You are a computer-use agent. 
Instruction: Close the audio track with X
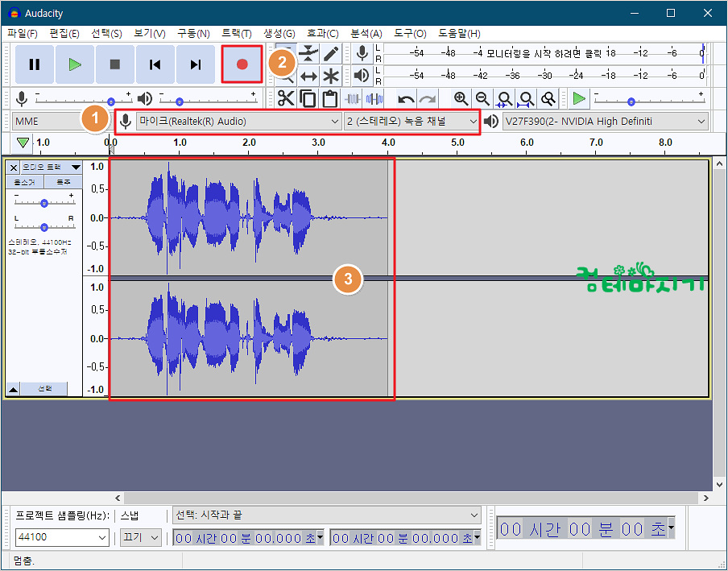coord(14,168)
